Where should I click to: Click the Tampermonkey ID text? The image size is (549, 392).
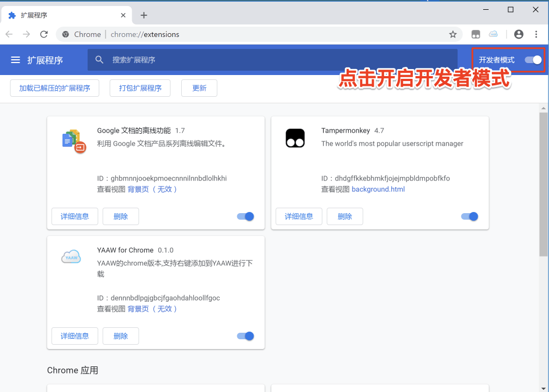point(385,178)
